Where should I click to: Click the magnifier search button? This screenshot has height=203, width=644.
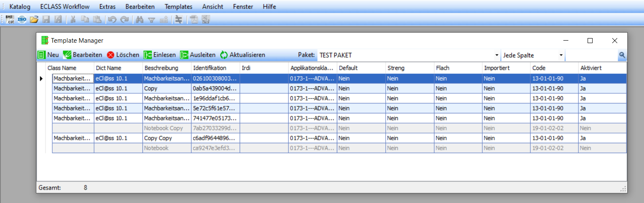[x=622, y=55]
